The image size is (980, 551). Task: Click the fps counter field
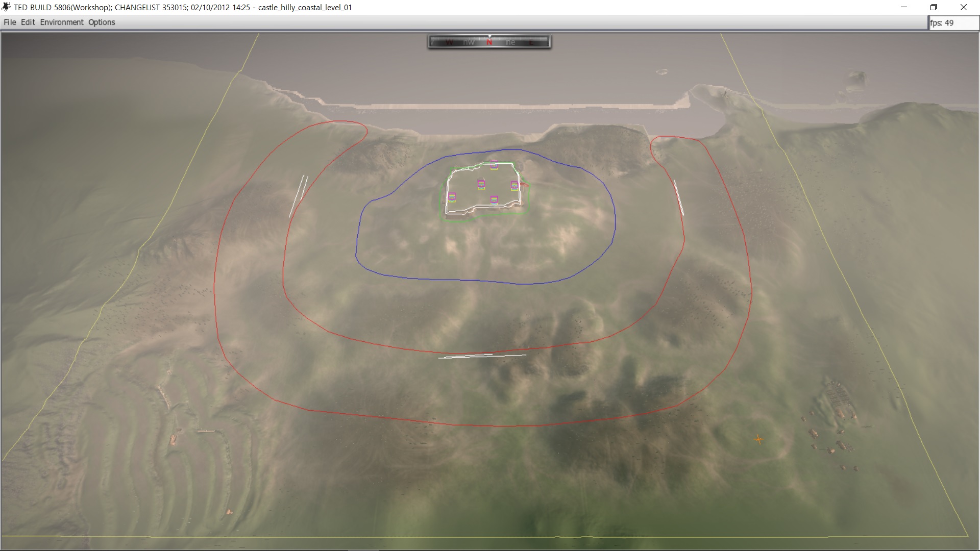(953, 23)
